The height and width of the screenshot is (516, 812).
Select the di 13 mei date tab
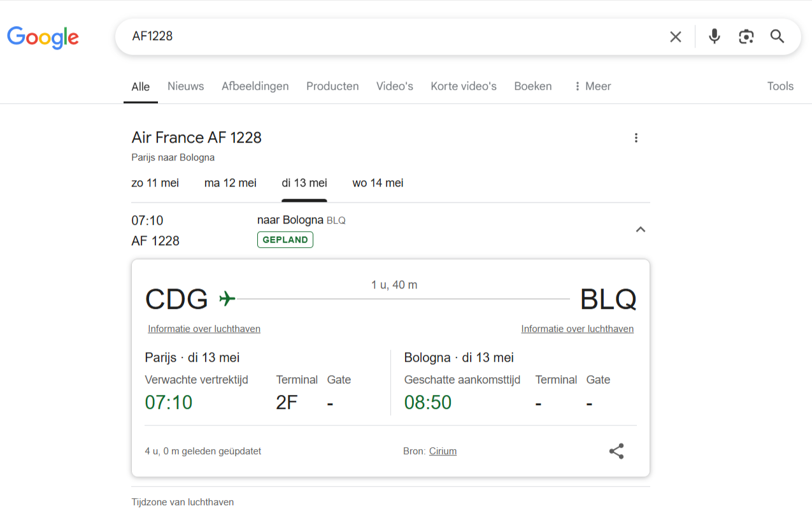tap(304, 183)
